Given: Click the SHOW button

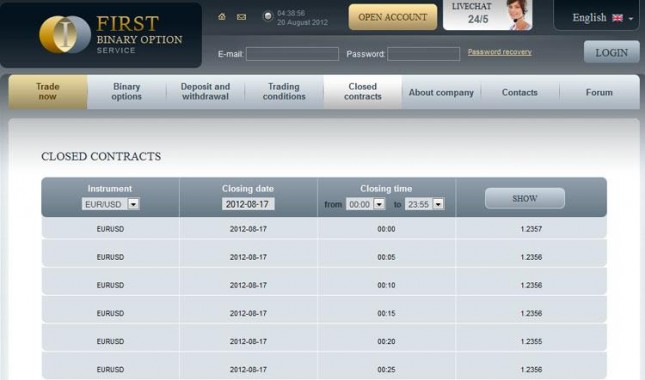Looking at the screenshot, I should pos(524,199).
